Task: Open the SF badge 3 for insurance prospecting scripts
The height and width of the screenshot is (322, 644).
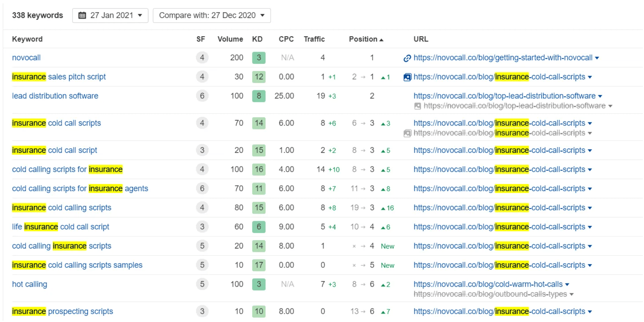Action: coord(202,311)
